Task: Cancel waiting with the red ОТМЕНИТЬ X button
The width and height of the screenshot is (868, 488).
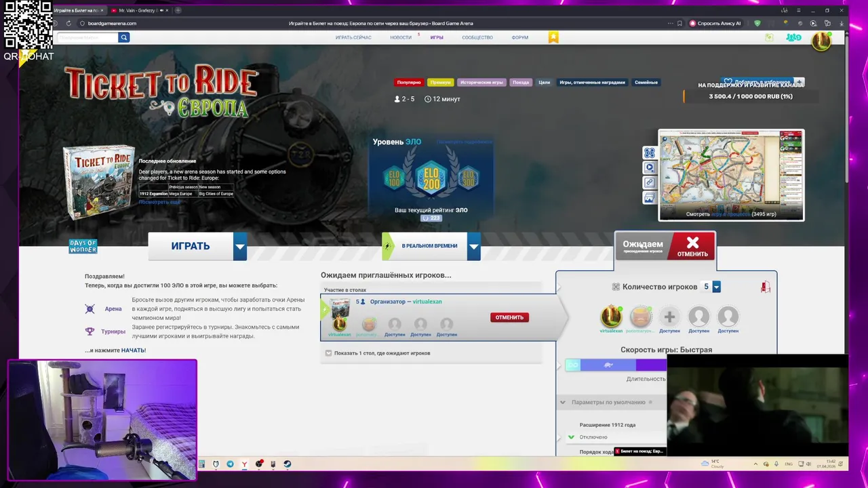Action: point(692,247)
